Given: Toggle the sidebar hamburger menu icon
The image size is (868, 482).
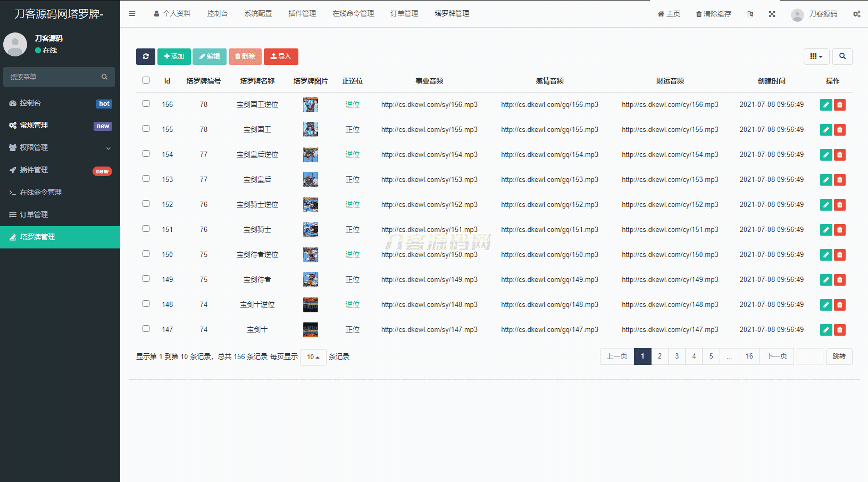Looking at the screenshot, I should [132, 14].
